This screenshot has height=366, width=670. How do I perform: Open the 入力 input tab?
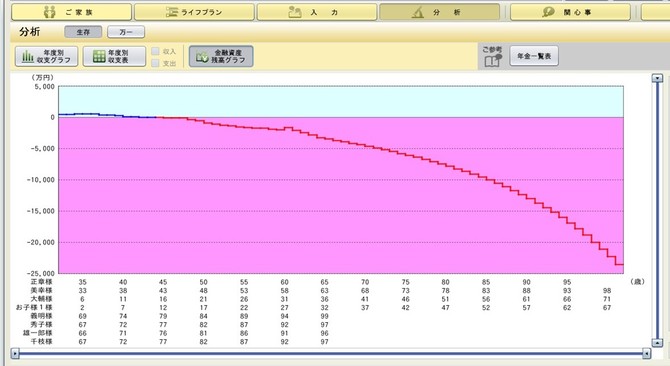pyautogui.click(x=317, y=12)
